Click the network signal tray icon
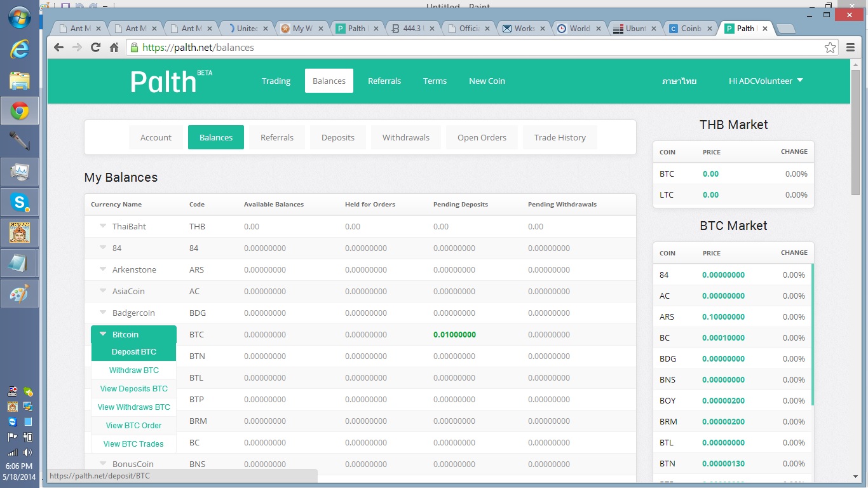The width and height of the screenshot is (868, 488). coord(12,452)
